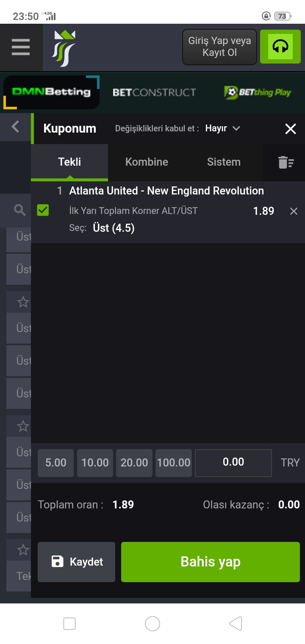Tap the site logo in header
305x644 pixels.
[x=64, y=48]
